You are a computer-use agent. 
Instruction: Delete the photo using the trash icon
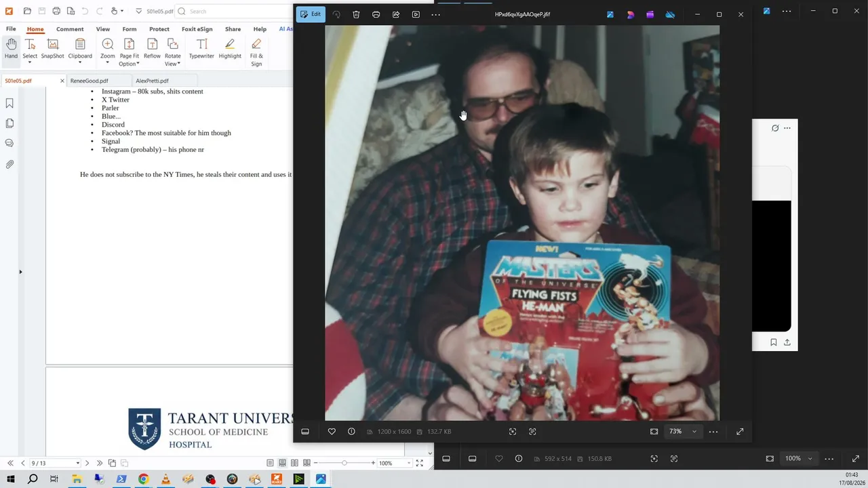tap(356, 14)
